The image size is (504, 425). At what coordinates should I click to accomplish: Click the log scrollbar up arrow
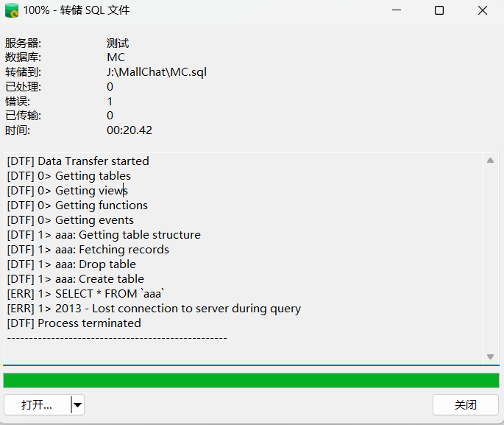point(490,161)
